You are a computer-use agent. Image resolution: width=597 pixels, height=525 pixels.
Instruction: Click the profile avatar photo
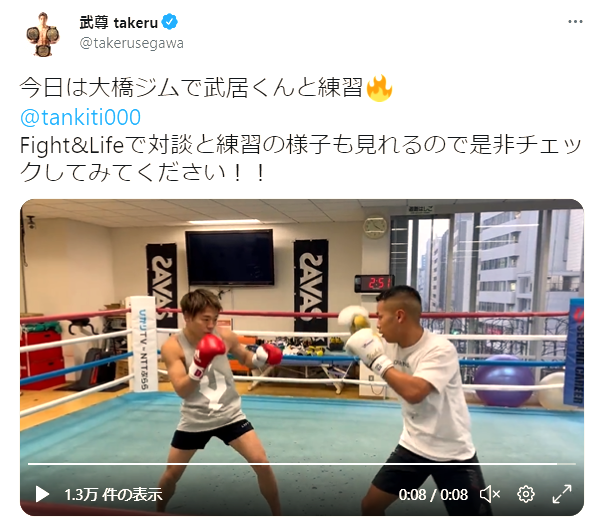pyautogui.click(x=43, y=34)
